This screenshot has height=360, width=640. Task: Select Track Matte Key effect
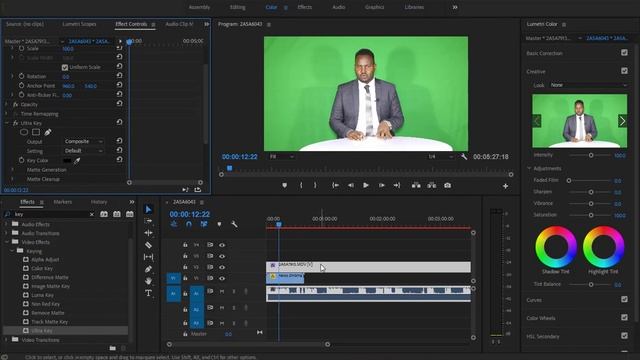tap(49, 322)
